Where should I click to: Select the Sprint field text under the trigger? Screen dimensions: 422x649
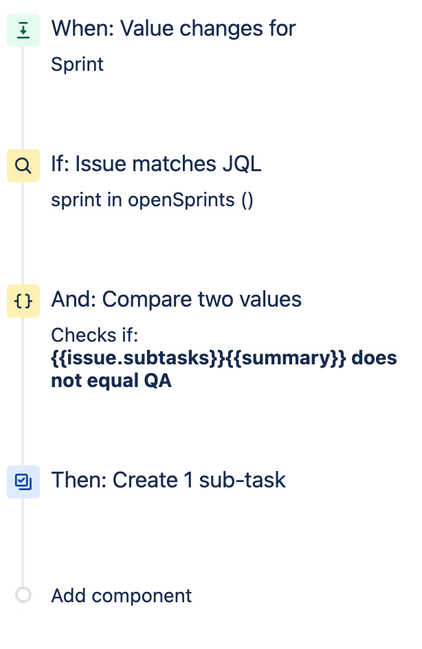pyautogui.click(x=77, y=65)
